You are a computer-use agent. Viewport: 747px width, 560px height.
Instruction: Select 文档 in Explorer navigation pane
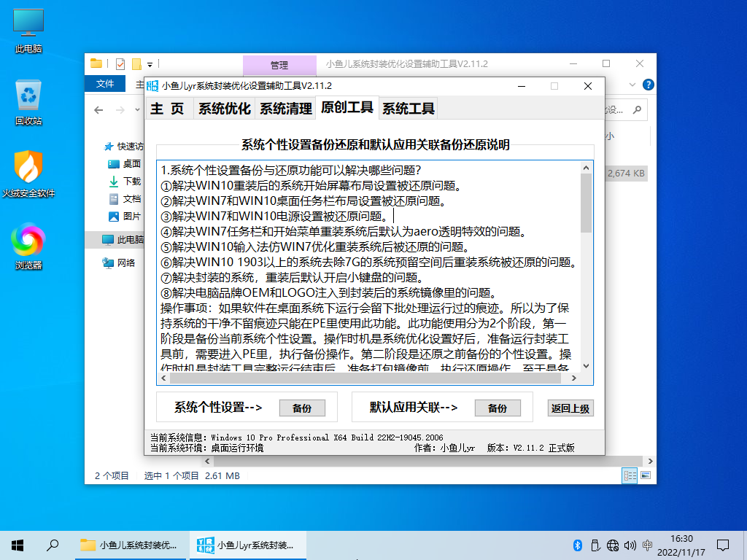click(125, 199)
